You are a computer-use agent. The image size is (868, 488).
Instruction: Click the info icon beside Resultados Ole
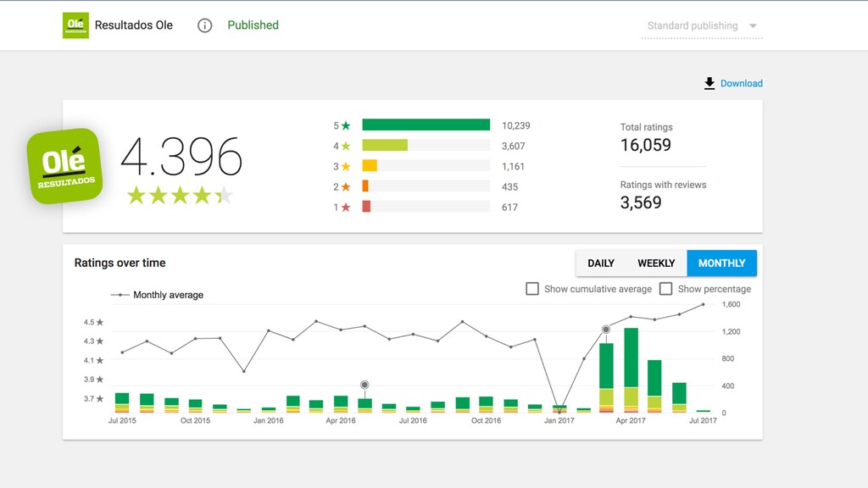pos(205,25)
